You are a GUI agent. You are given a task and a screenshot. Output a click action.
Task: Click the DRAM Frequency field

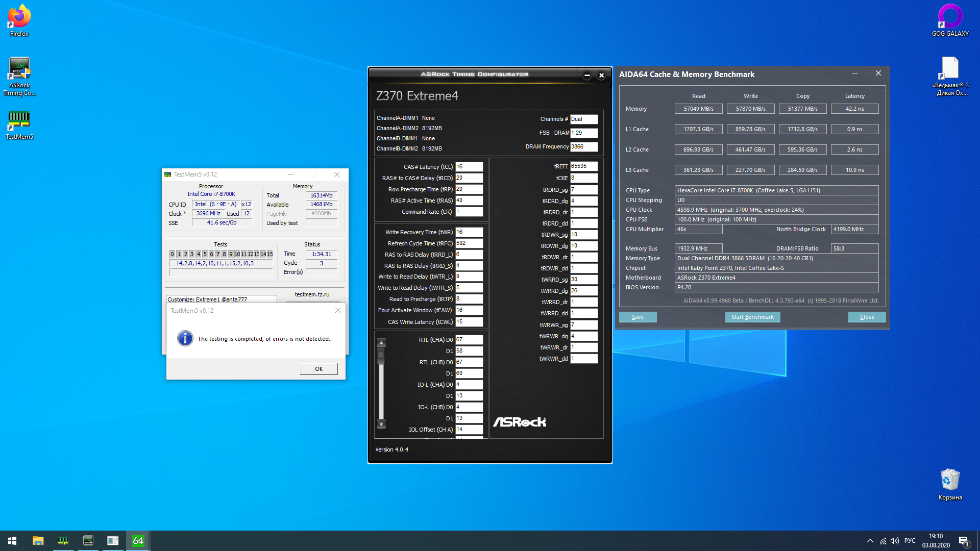point(583,146)
